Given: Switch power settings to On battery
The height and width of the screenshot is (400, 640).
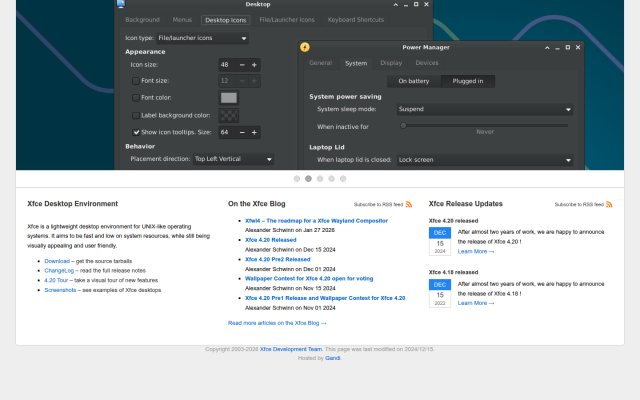Looking at the screenshot, I should click(x=414, y=81).
